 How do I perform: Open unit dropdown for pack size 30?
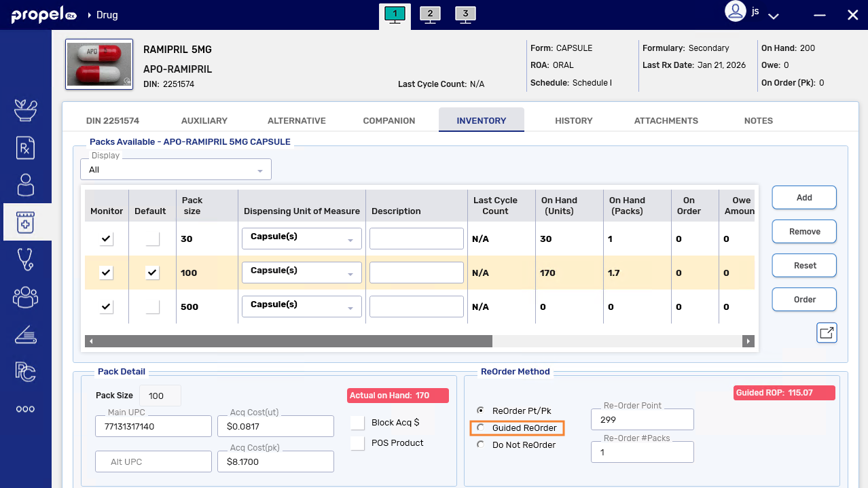pyautogui.click(x=302, y=239)
